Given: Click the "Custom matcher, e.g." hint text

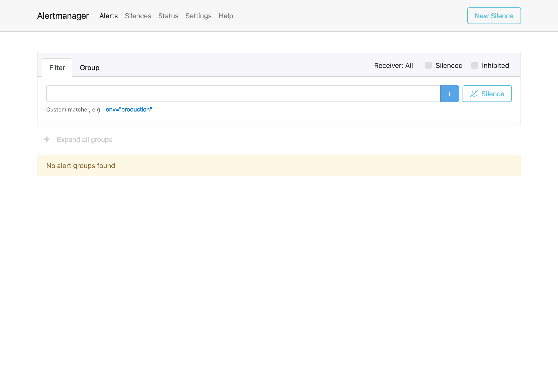Looking at the screenshot, I should (74, 110).
